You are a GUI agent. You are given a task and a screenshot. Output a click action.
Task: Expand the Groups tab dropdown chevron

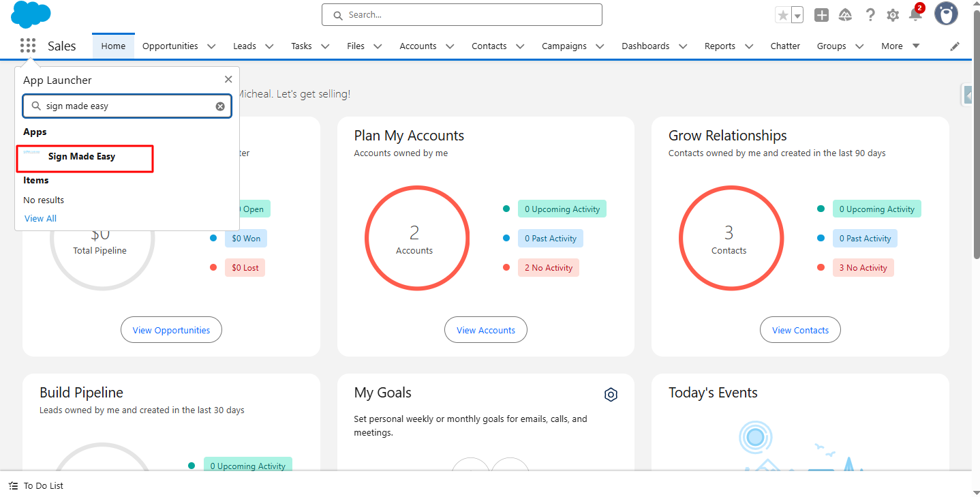pos(859,46)
